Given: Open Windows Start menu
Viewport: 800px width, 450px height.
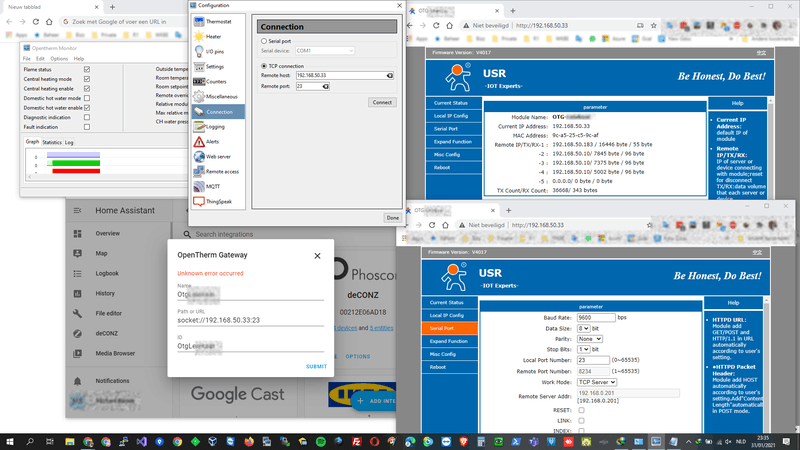Looking at the screenshot, I should (10, 441).
